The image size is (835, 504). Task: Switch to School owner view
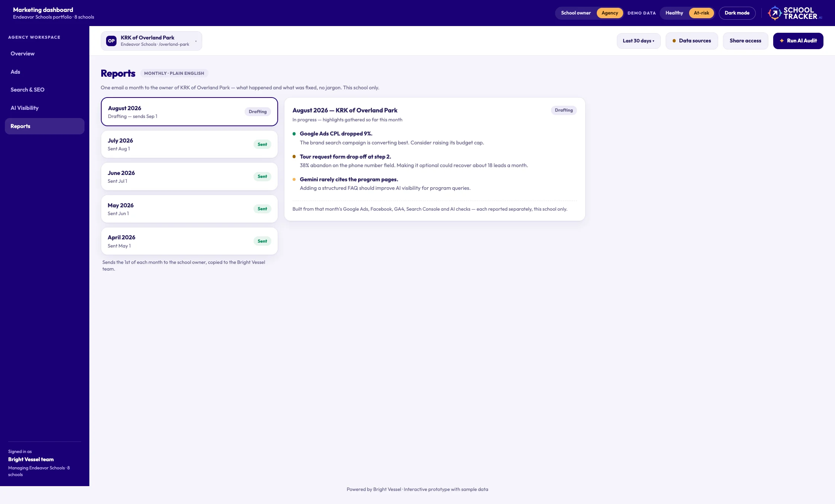pos(576,13)
